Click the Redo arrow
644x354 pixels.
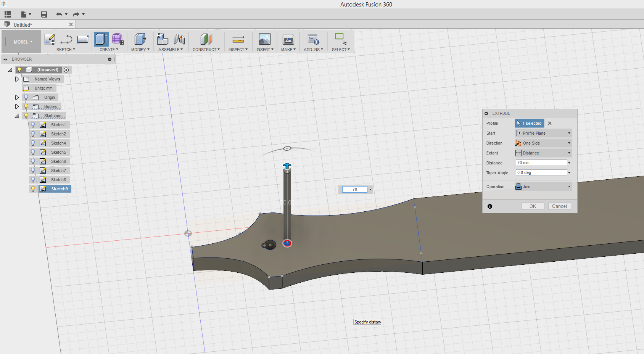76,14
